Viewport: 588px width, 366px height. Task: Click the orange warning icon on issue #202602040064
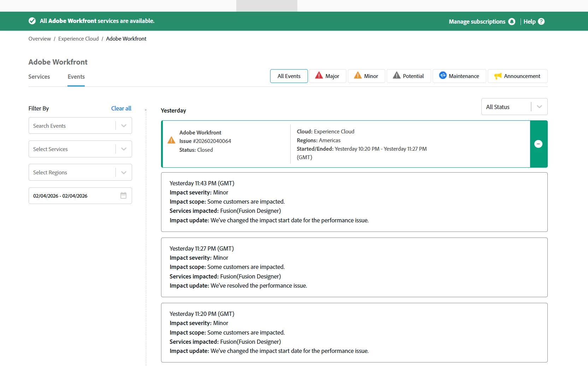coord(171,140)
